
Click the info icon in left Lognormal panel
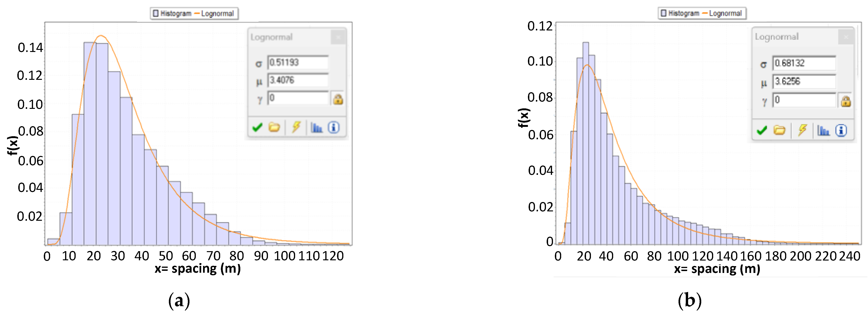point(334,127)
